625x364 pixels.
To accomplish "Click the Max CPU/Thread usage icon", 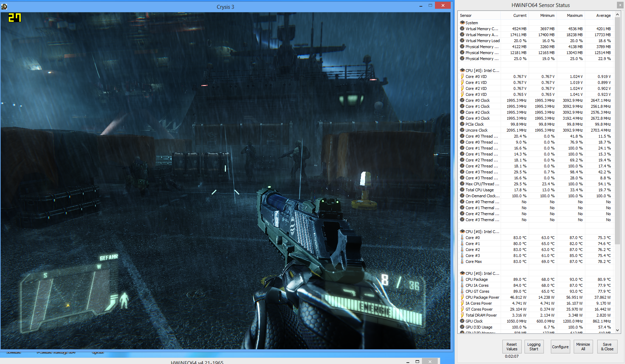I will pos(462,184).
